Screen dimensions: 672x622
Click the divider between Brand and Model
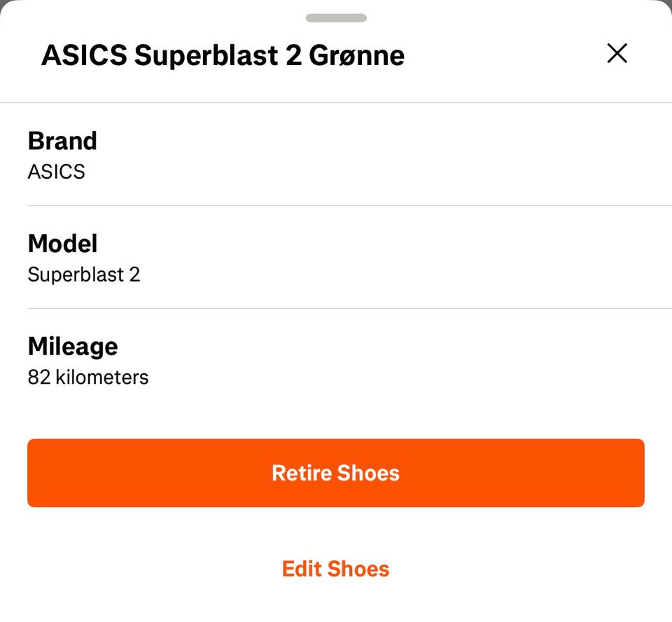coord(336,206)
